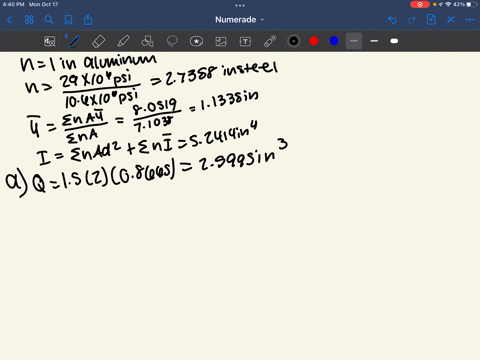Select the Shapes tool
Image resolution: width=480 pixels, height=360 pixels.
[147, 41]
